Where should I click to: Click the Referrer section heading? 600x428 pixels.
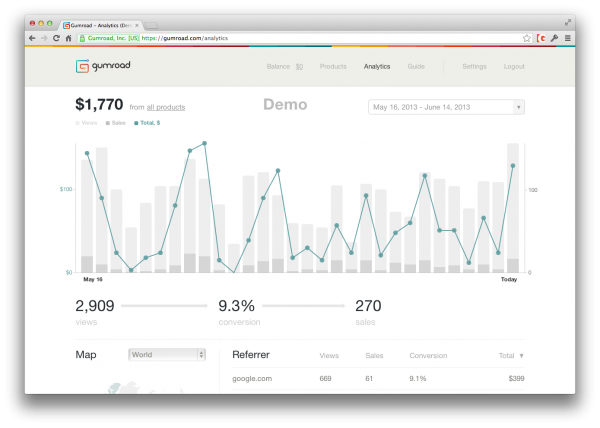[x=251, y=355]
